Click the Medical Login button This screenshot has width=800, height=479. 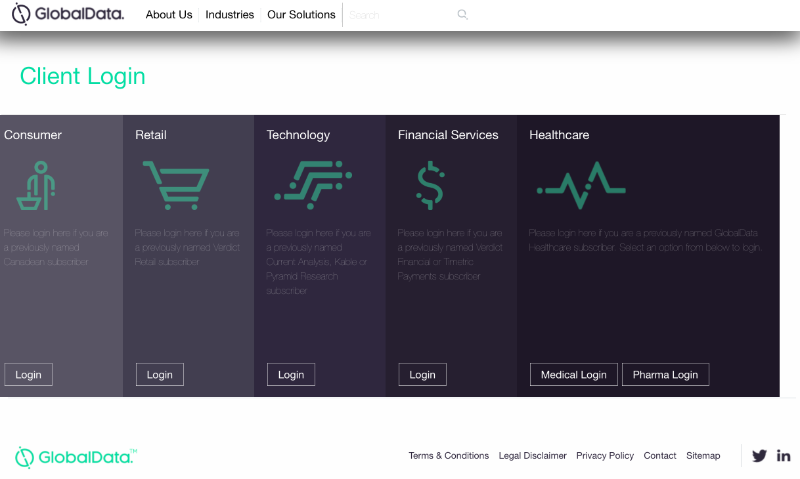[573, 374]
